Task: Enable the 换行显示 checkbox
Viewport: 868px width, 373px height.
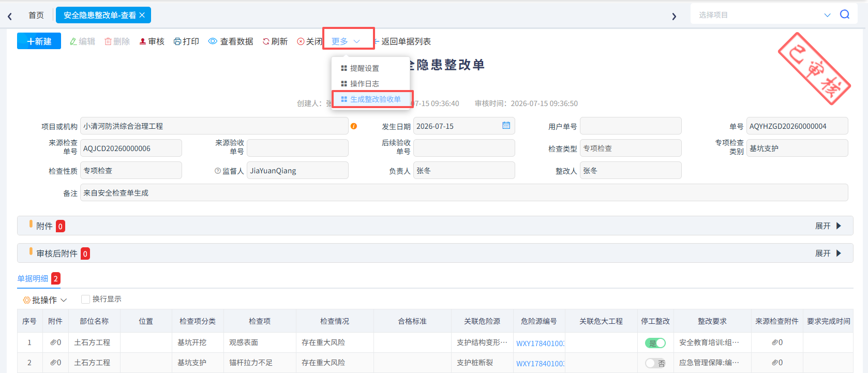Action: 86,299
